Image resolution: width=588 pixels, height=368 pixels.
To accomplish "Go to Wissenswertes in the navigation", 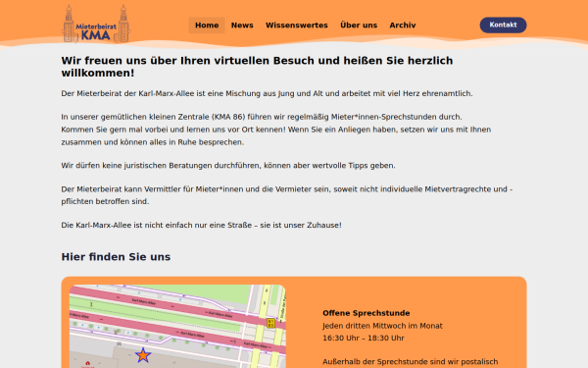I will point(297,26).
